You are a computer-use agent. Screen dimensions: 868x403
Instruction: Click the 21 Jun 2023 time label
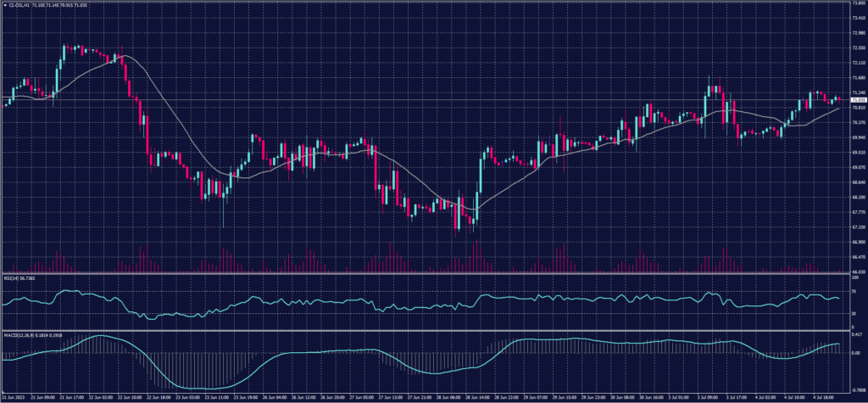14,396
